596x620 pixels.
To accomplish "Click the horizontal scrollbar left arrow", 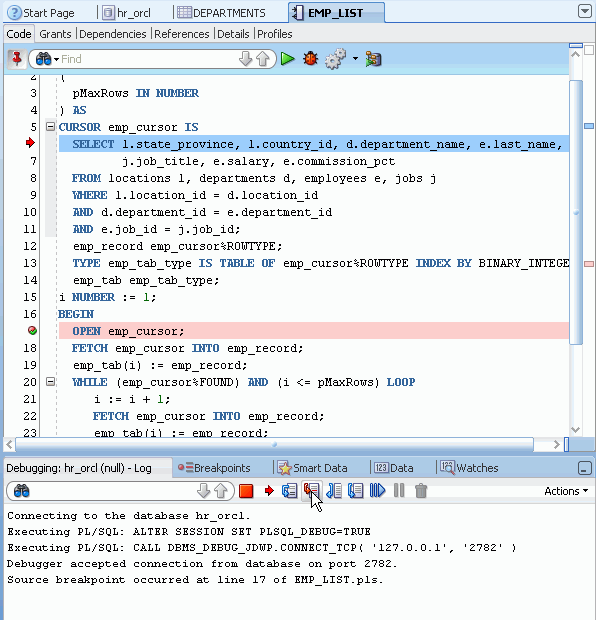I will 10,444.
